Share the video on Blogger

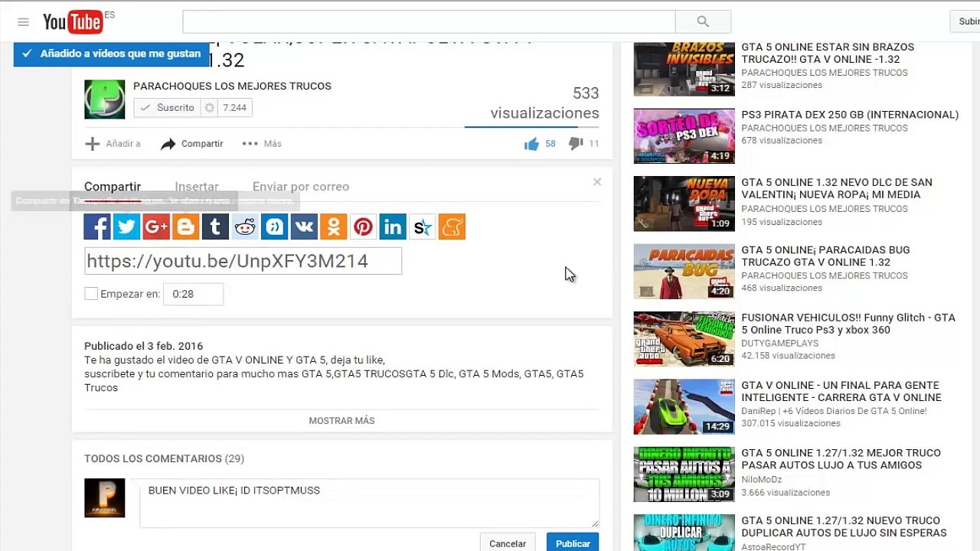pos(185,227)
